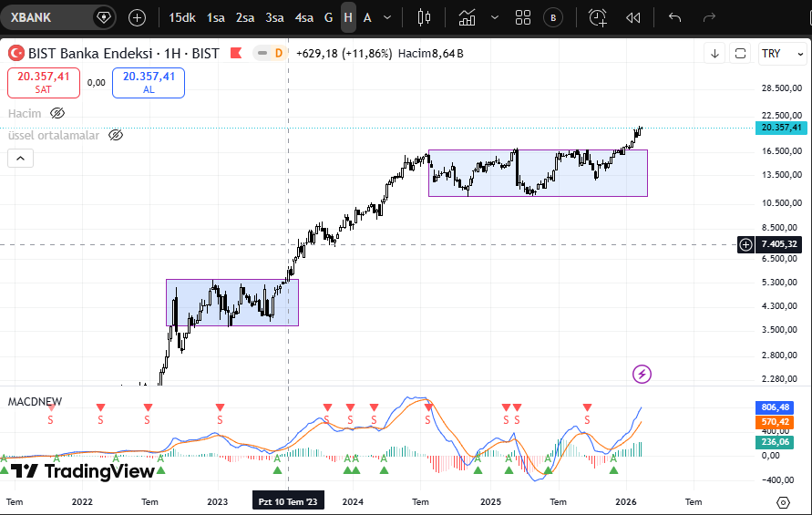Click the 20.357,41 SAT sell button

pos(44,82)
